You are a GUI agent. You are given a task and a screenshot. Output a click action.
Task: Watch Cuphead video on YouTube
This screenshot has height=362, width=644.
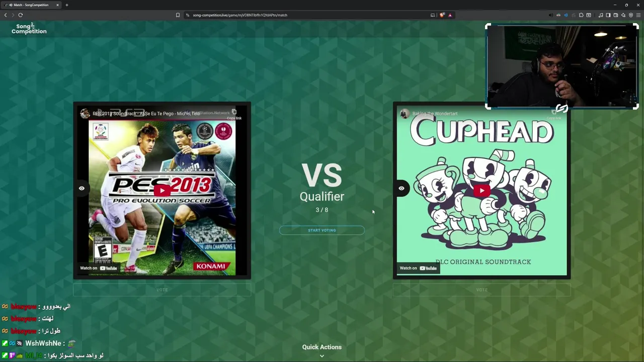419,268
